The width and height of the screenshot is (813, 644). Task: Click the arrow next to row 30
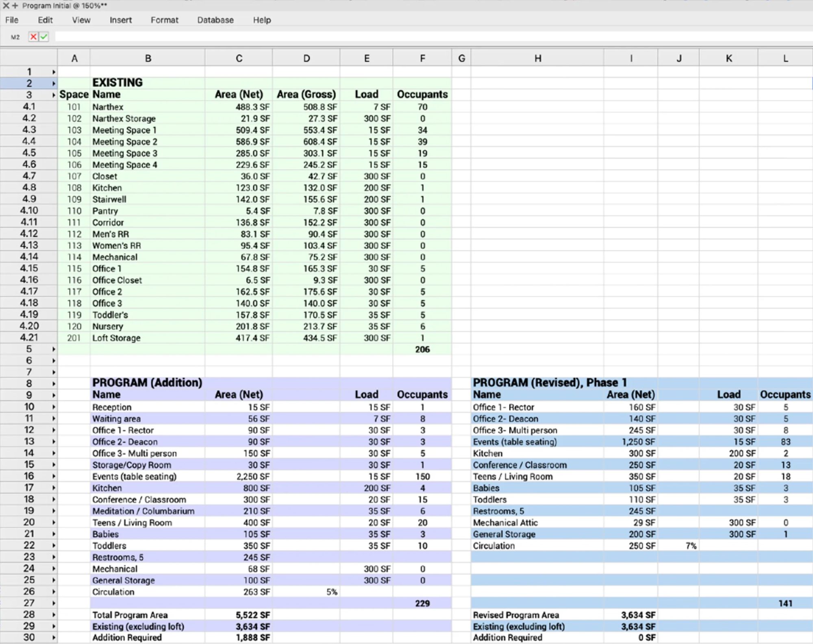tap(54, 637)
